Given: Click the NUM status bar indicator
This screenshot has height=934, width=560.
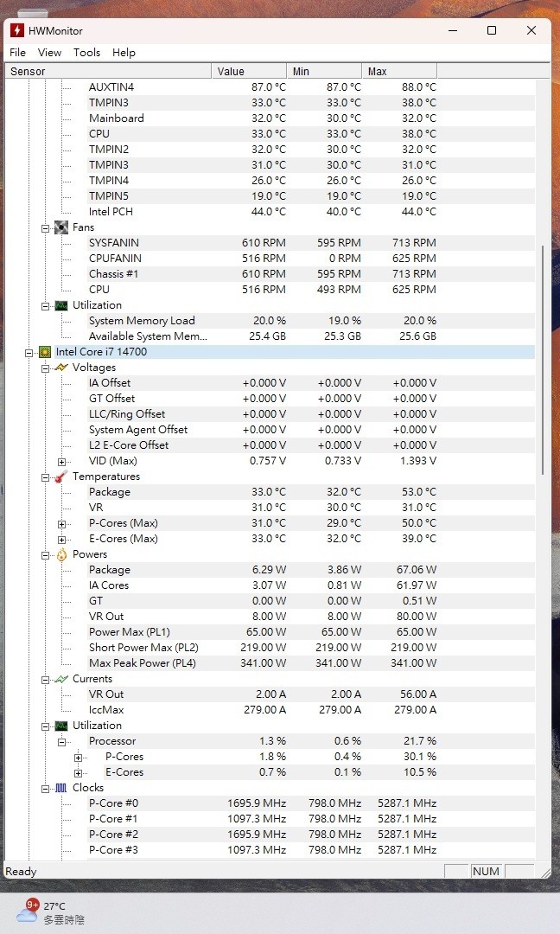Looking at the screenshot, I should click(x=486, y=872).
